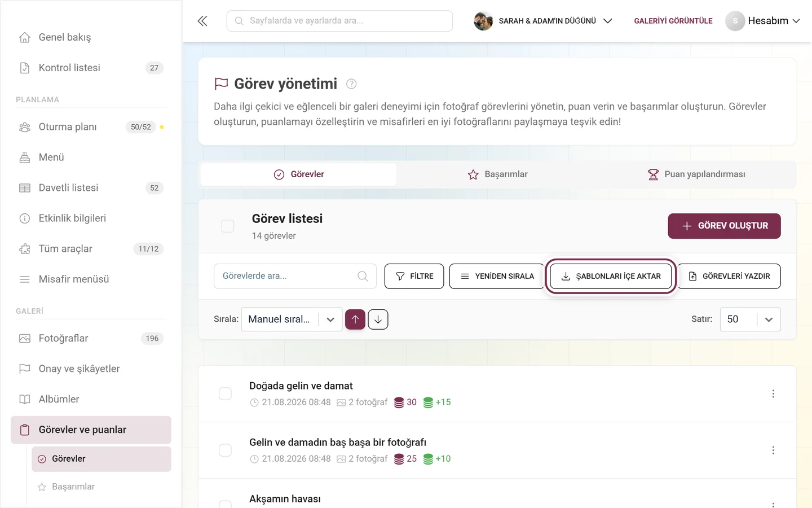The image size is (812, 508).
Task: Collapse sidebar with double chevron icon
Action: click(202, 21)
